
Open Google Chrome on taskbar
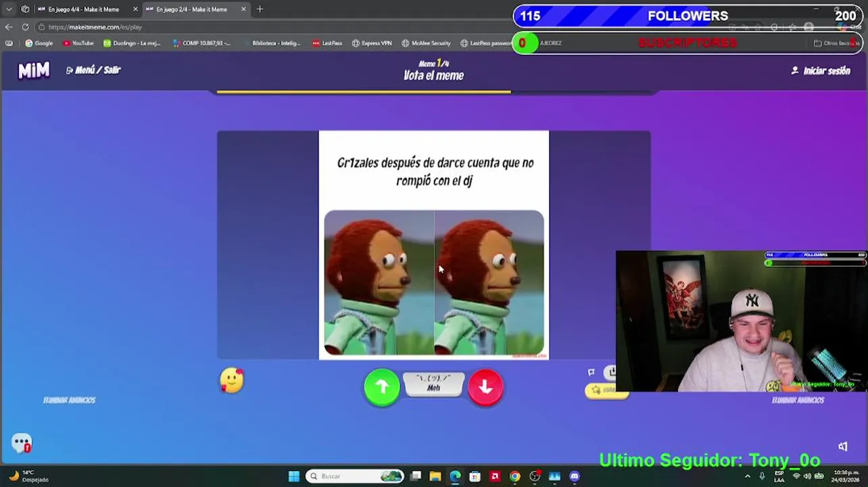[x=514, y=476]
